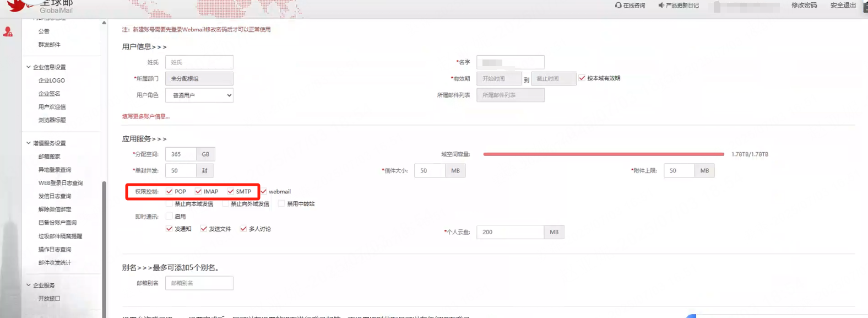Toggle 多人讨论 checkbox
This screenshot has height=318, width=868.
pos(243,228)
